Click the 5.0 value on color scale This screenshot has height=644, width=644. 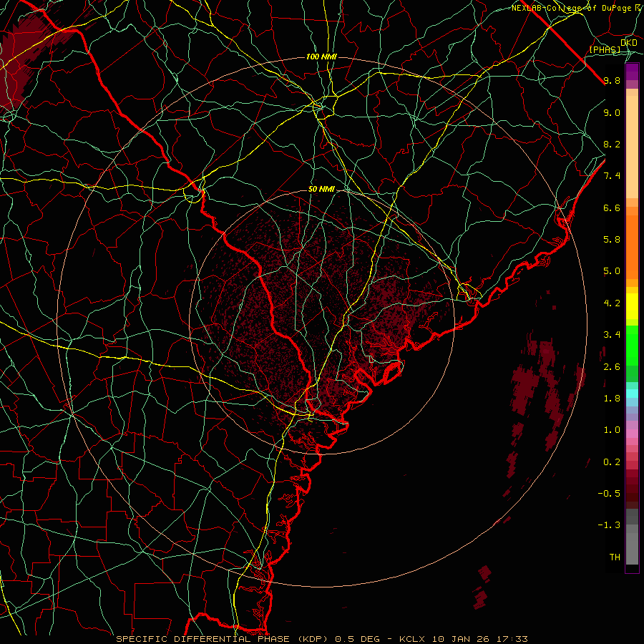pyautogui.click(x=612, y=271)
